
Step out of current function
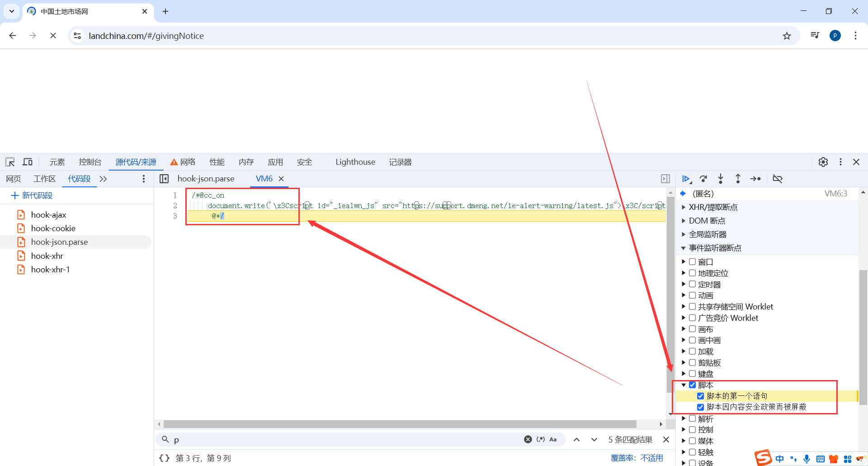click(738, 179)
